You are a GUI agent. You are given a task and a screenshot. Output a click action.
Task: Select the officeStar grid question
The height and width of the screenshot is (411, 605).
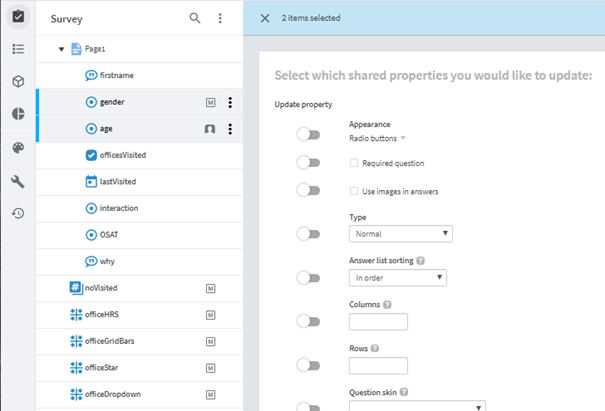click(139, 368)
